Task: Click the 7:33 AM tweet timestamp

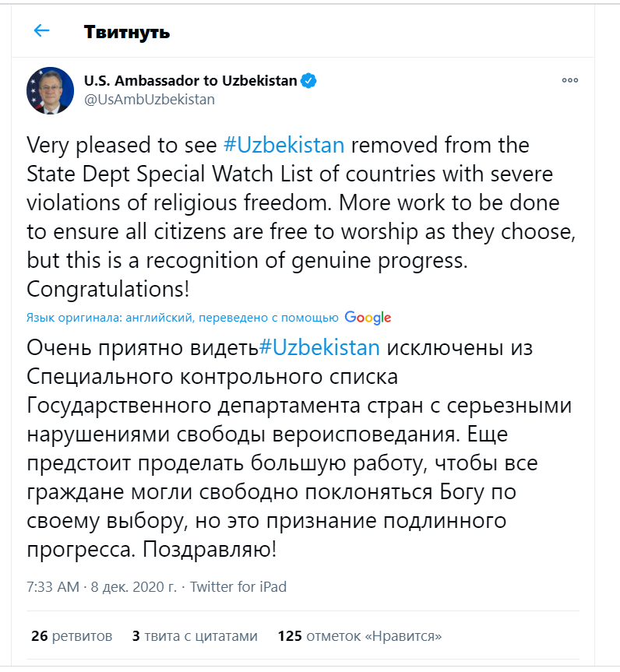Action: click(52, 586)
